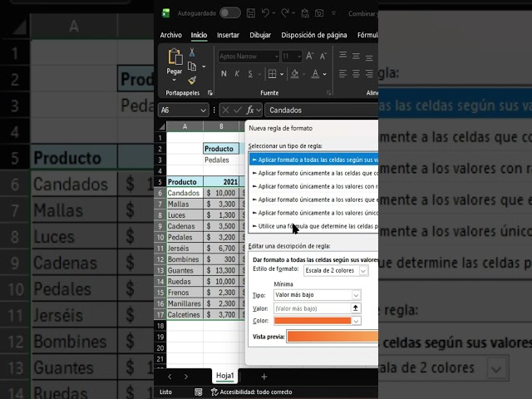The width and height of the screenshot is (532, 399).
Task: Click the Valor range selector arrow icon
Action: click(x=355, y=308)
